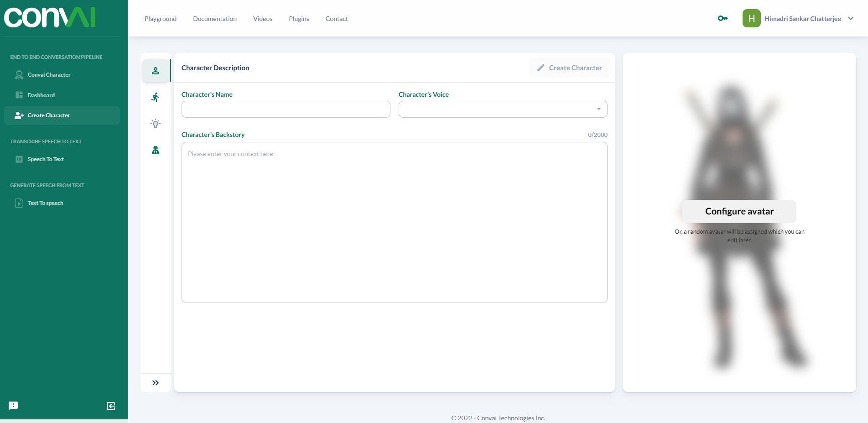Screen dimensions: 868x423
Task: Switch to the running-figure actions tab
Action: [156, 97]
